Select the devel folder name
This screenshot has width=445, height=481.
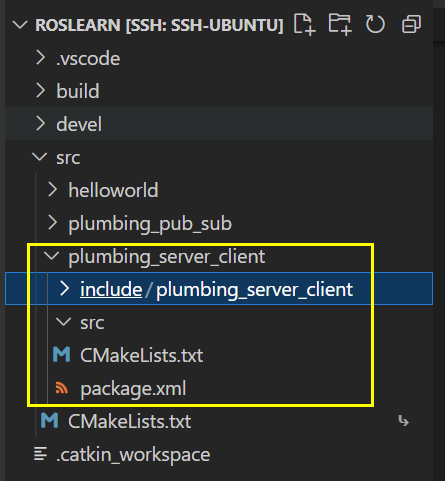click(79, 124)
